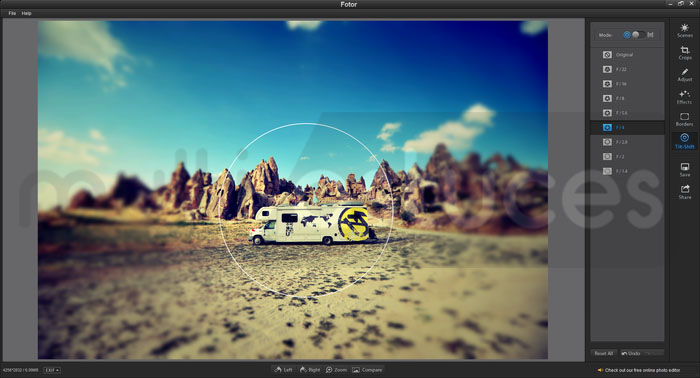Select circular tilt-shift mode icon

point(627,35)
